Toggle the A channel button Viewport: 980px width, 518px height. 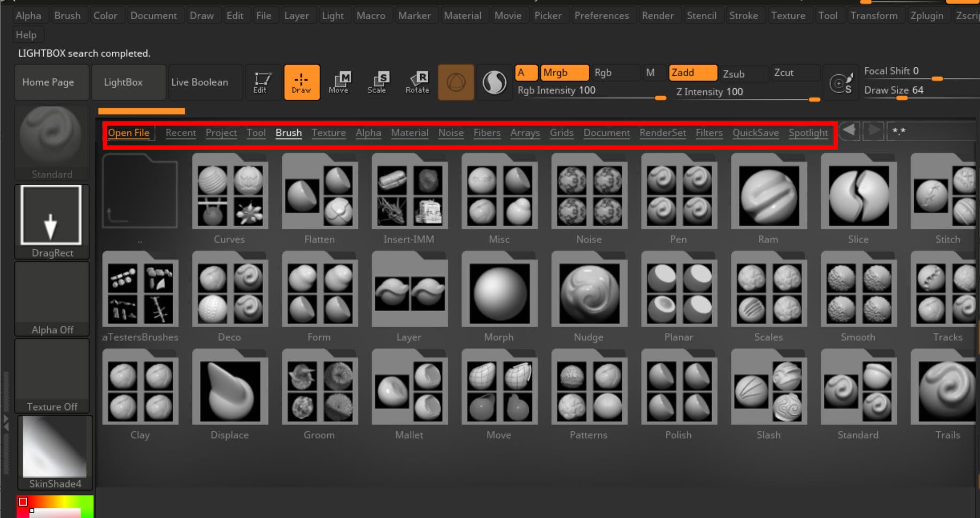pyautogui.click(x=527, y=73)
